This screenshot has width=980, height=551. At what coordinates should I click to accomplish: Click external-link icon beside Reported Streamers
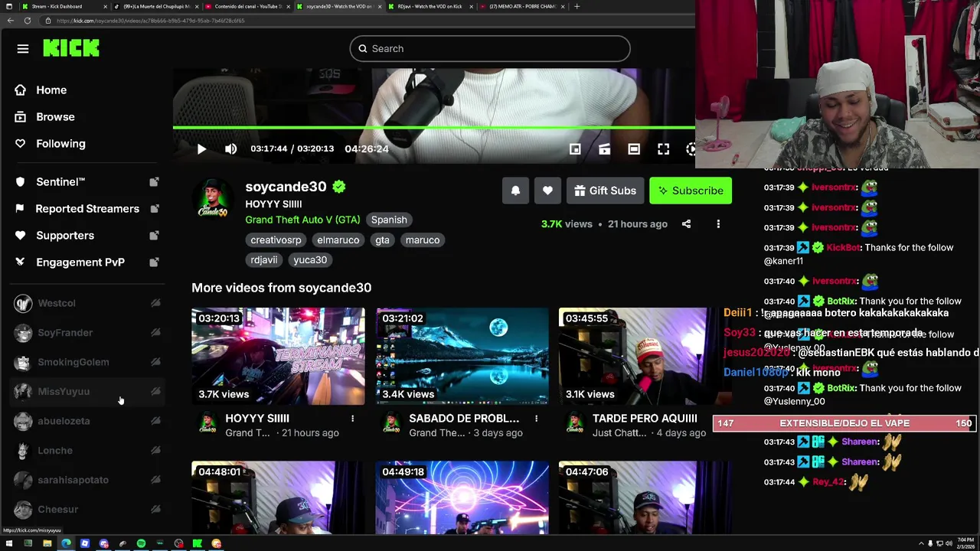pyautogui.click(x=154, y=209)
